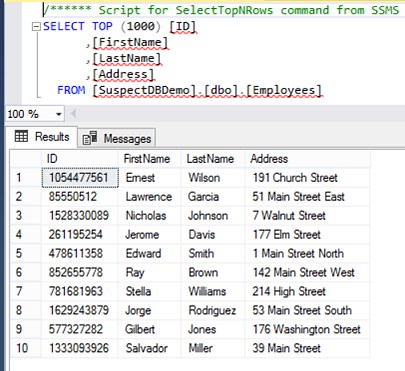Screen dimensions: 405x371
Task: Click the cell 852655778
Action: coord(80,273)
